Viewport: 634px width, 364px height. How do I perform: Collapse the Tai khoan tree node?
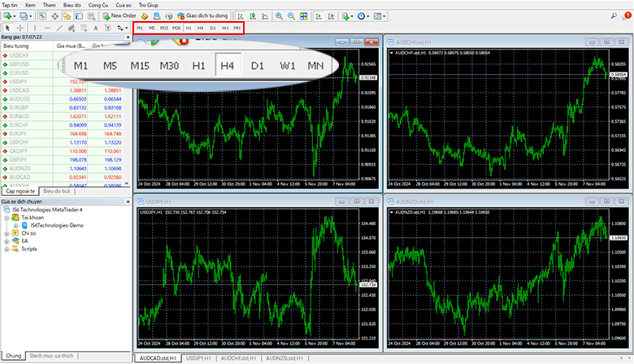coord(7,218)
